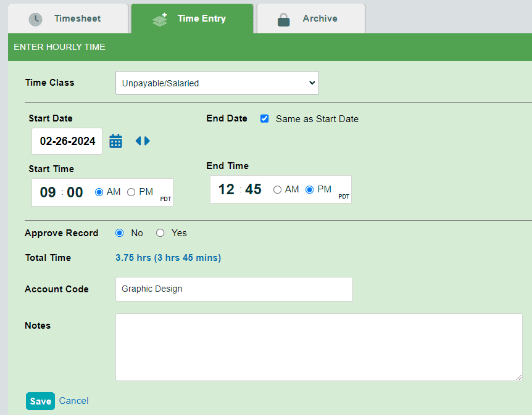Open the Time Class dropdown
532x415 pixels.
click(x=217, y=83)
